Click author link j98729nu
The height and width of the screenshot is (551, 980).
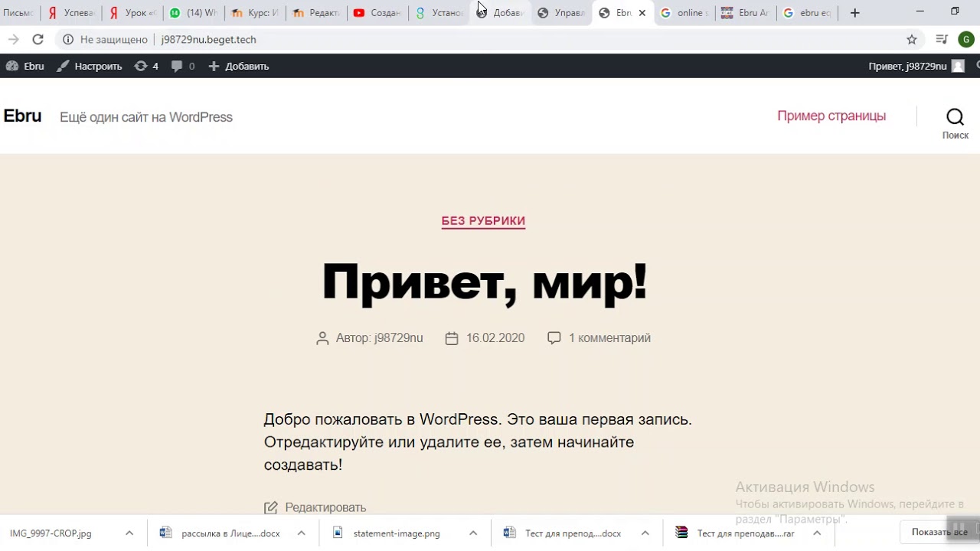pyautogui.click(x=399, y=338)
